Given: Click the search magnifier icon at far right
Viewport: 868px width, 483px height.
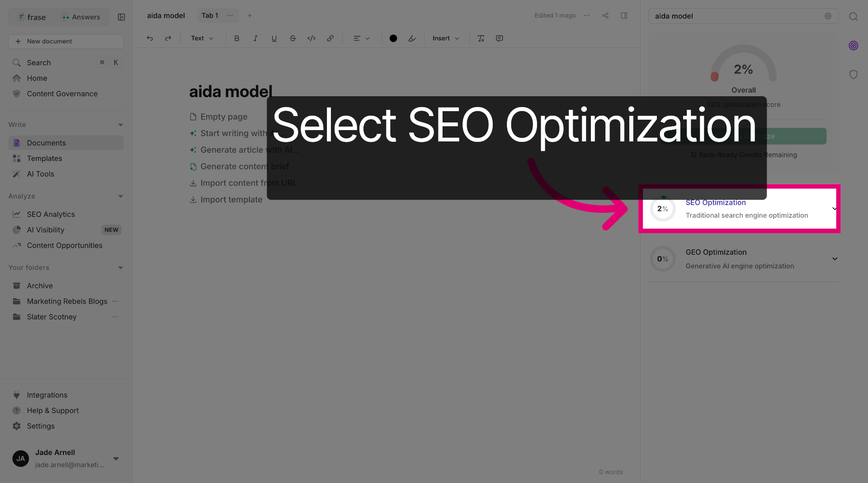Looking at the screenshot, I should click(854, 16).
